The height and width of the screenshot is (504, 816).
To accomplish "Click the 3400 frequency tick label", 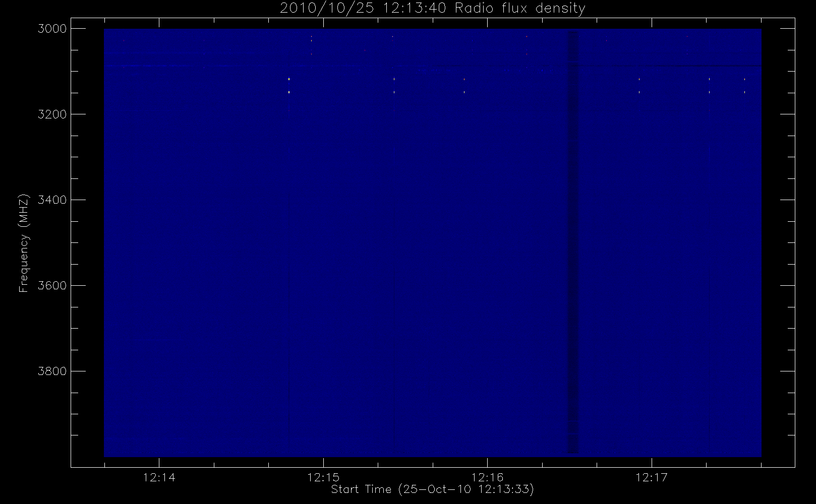I will pos(52,200).
